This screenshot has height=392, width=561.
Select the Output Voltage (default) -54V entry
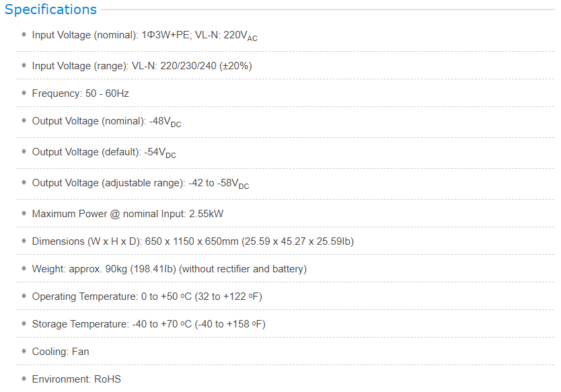click(x=104, y=153)
